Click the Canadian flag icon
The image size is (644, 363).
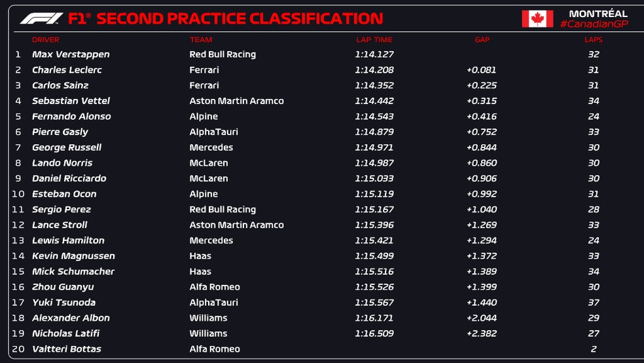(537, 19)
